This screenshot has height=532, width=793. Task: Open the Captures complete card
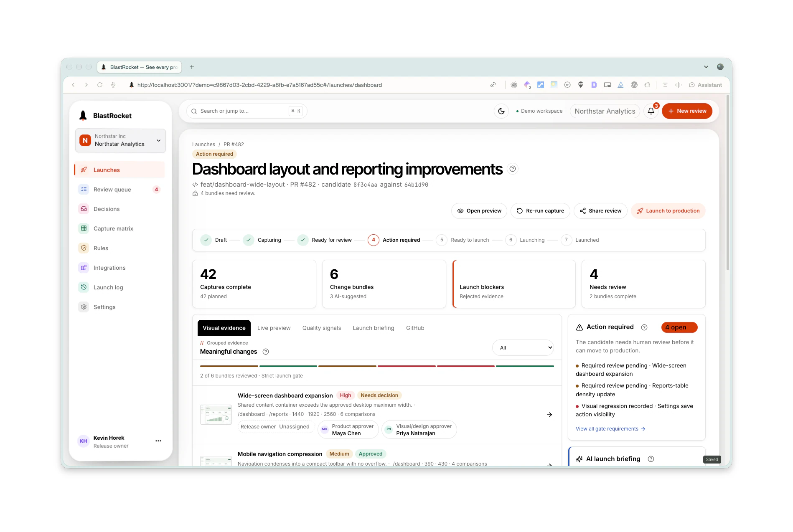click(x=254, y=284)
